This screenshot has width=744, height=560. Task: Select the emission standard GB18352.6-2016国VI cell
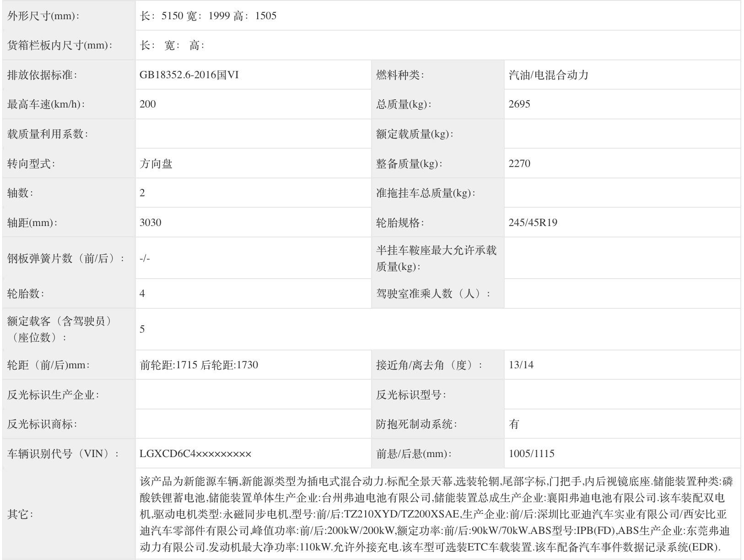(x=189, y=75)
